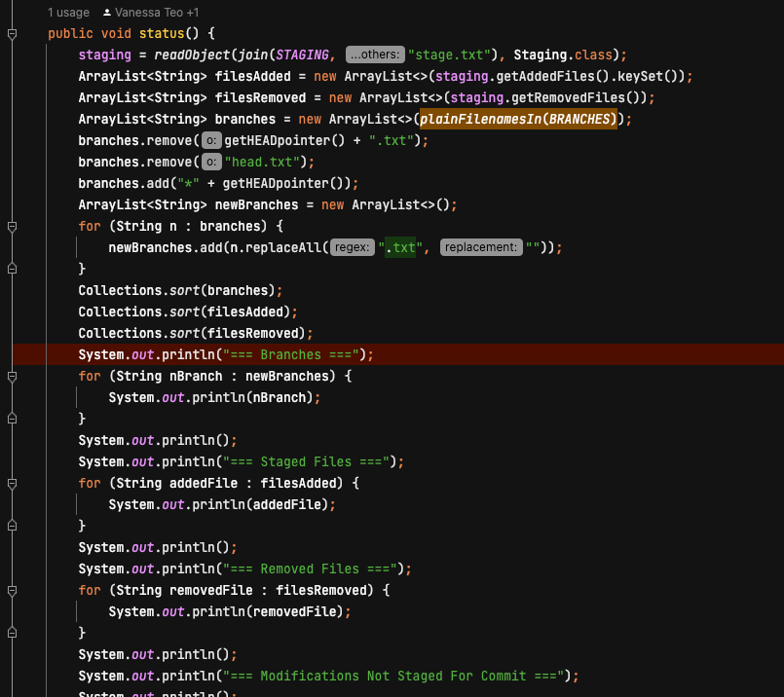Click the "...others:" parameter hint

[375, 55]
